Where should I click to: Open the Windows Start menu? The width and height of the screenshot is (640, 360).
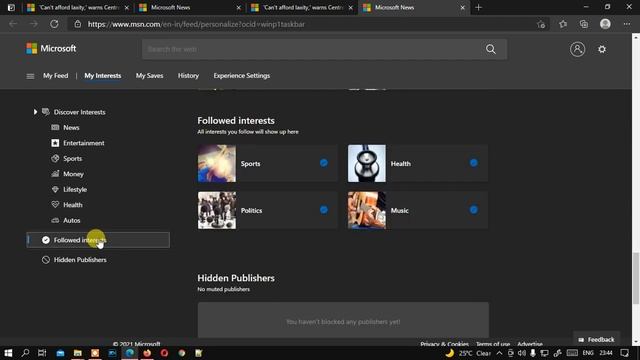8,353
